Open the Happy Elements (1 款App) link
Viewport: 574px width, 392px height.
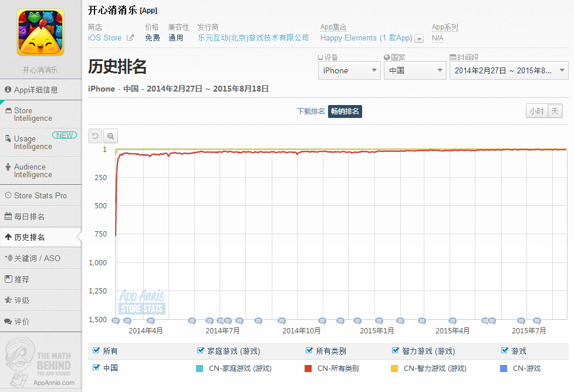click(x=366, y=38)
